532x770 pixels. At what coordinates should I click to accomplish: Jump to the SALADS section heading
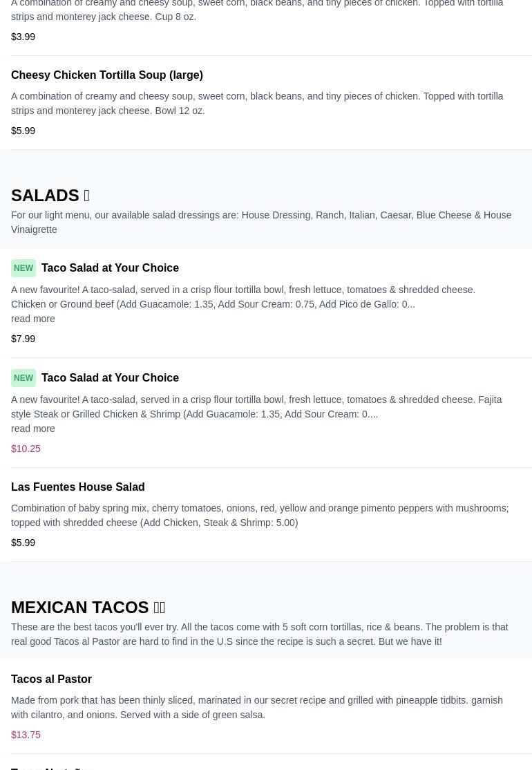point(45,196)
